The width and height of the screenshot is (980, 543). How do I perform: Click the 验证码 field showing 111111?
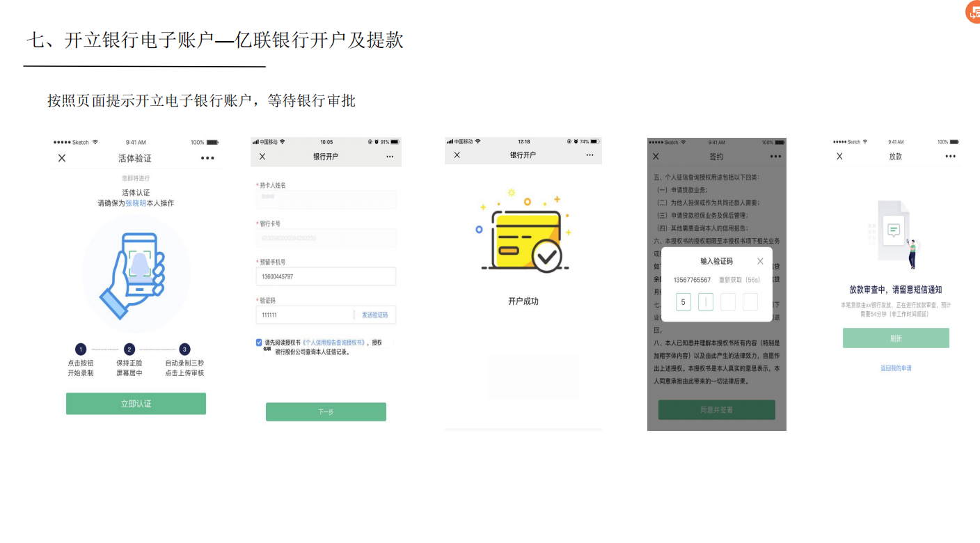305,315
